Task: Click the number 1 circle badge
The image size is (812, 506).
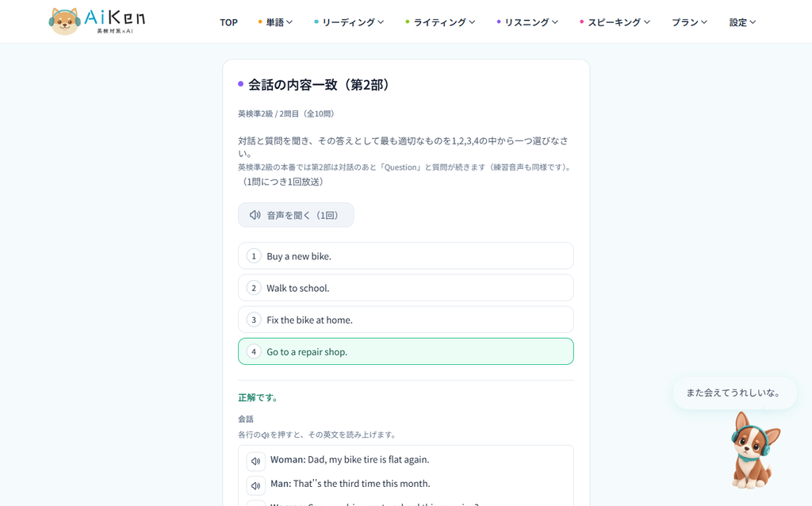Action: coord(254,256)
